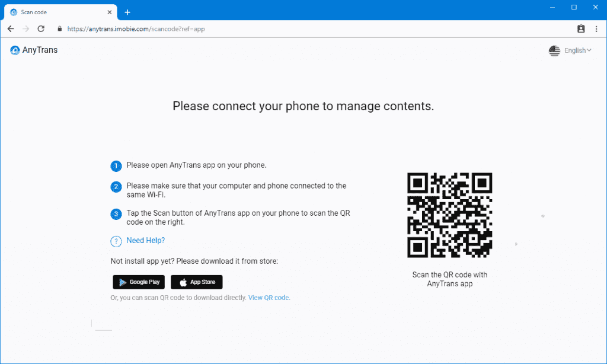This screenshot has width=607, height=364.
Task: Download app from App Store button
Action: [196, 282]
